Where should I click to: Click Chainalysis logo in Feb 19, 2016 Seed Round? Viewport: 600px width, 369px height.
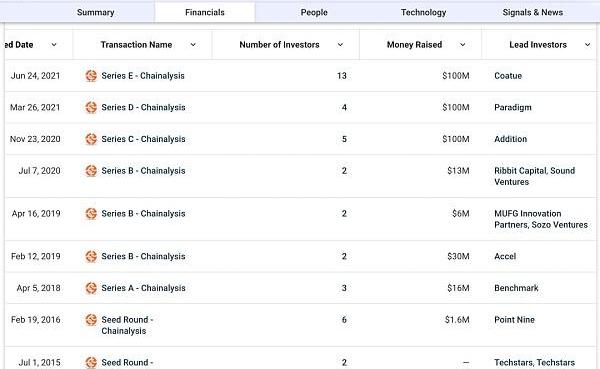pyautogui.click(x=91, y=320)
